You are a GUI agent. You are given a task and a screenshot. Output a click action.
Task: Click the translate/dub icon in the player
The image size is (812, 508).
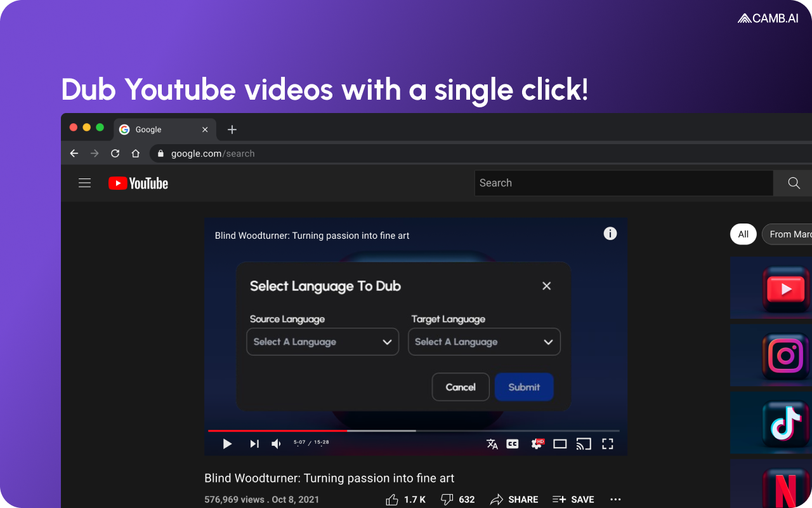tap(492, 443)
